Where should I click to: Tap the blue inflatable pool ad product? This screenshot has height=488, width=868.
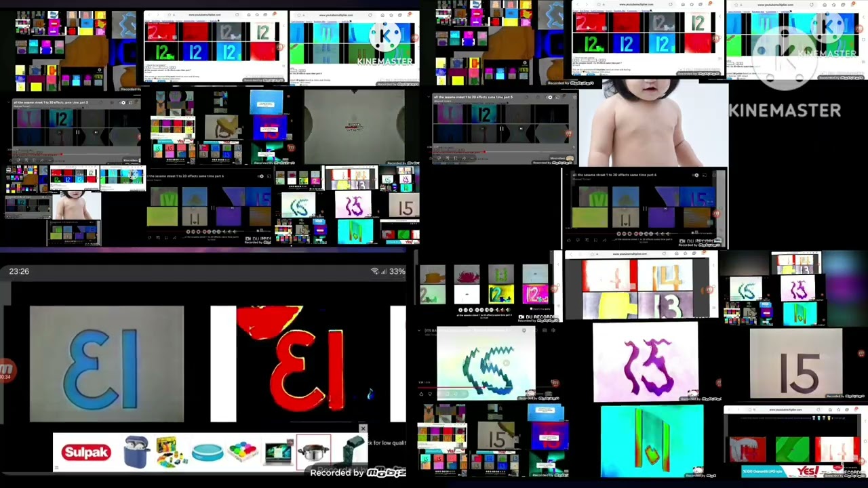[207, 453]
